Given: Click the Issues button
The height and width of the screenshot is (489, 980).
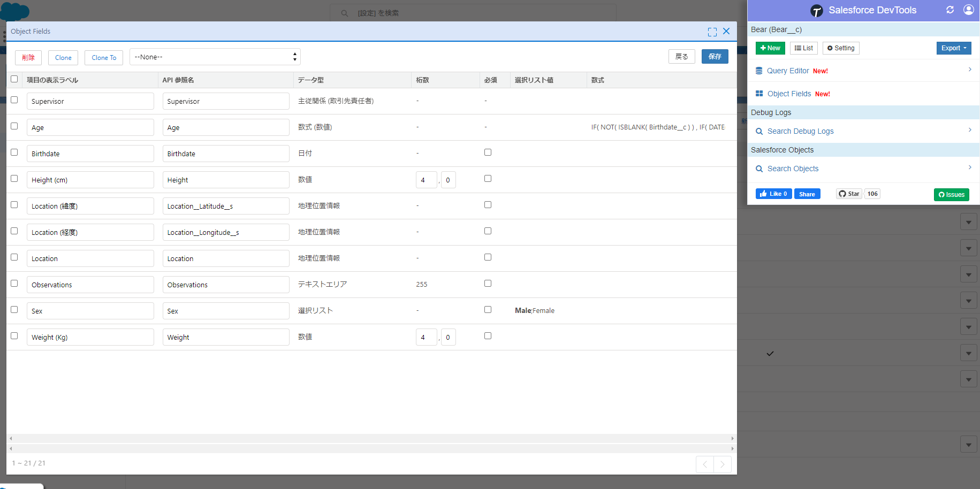Looking at the screenshot, I should point(951,195).
